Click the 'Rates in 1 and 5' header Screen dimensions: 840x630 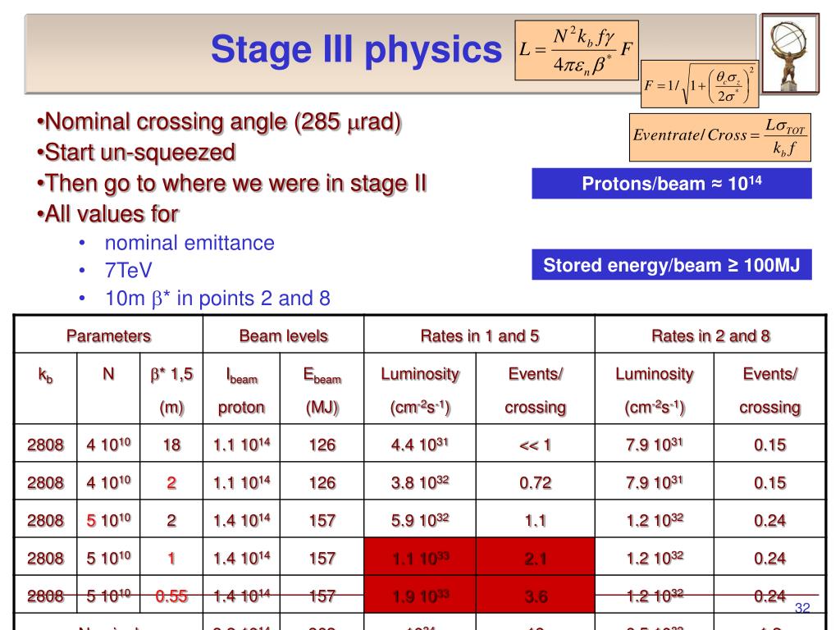pos(479,336)
